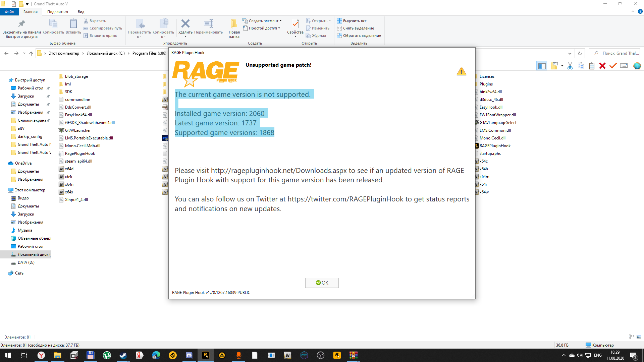644x362 pixels.
Task: Click the Properties (Свойства) ribbon icon
Action: pos(295,24)
